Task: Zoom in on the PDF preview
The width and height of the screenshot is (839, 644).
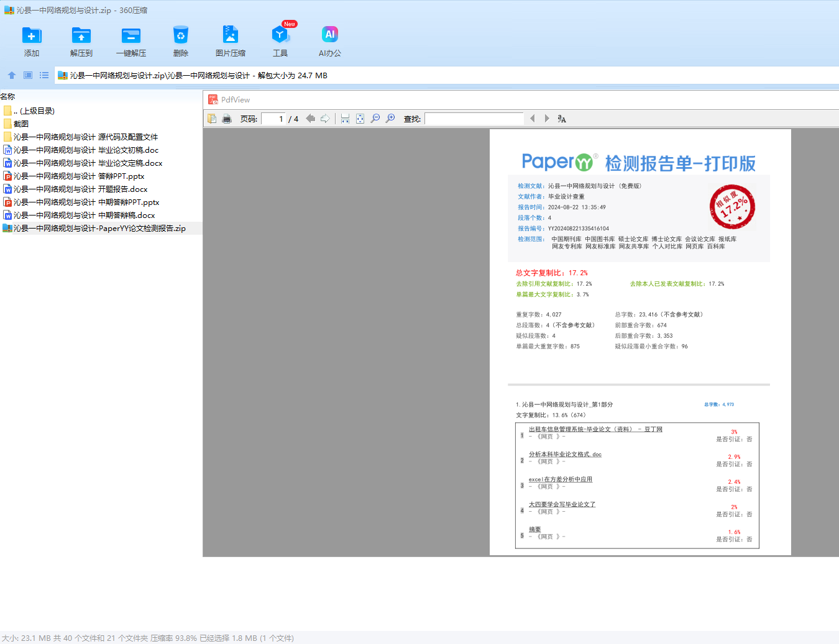Action: coord(390,119)
